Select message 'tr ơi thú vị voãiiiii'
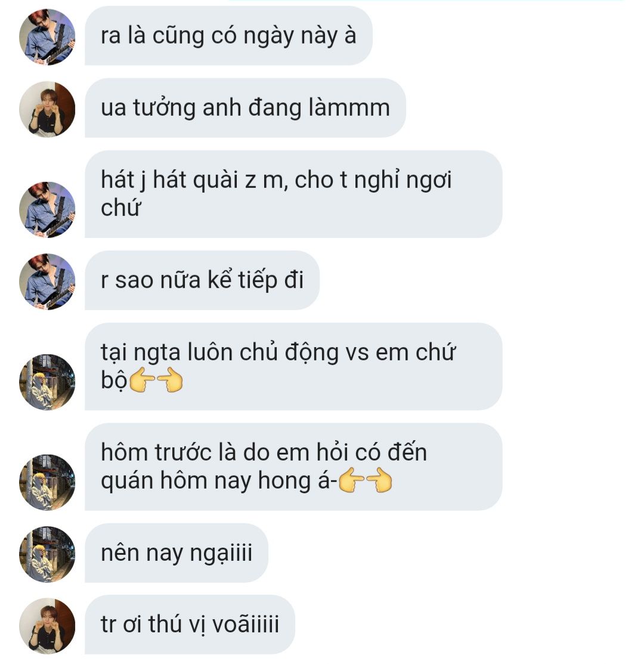The height and width of the screenshot is (664, 644). pos(190,625)
